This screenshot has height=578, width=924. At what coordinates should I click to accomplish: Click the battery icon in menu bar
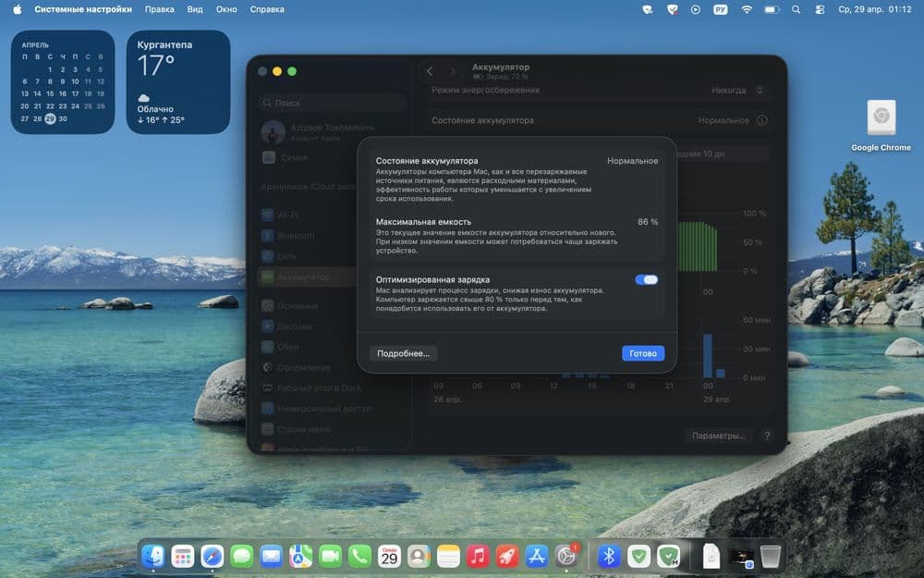[772, 9]
